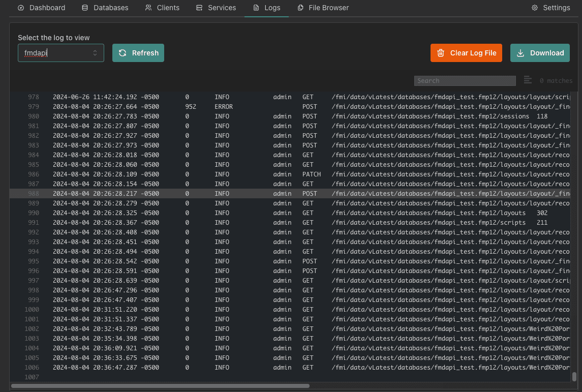The image size is (582, 392).
Task: Toggle the filter lines icon beside search
Action: coord(528,80)
